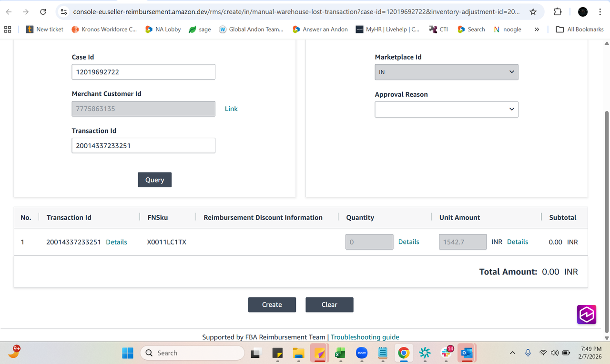Open the browser extensions puzzle icon

point(558,12)
